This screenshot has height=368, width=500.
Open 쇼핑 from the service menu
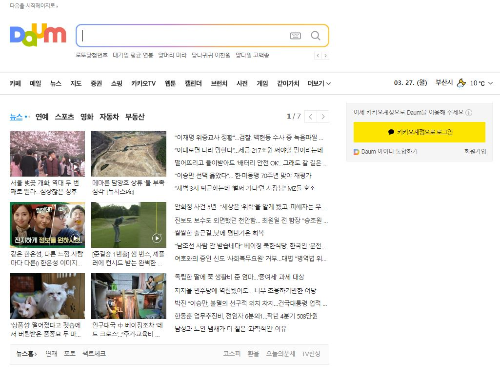tap(117, 83)
